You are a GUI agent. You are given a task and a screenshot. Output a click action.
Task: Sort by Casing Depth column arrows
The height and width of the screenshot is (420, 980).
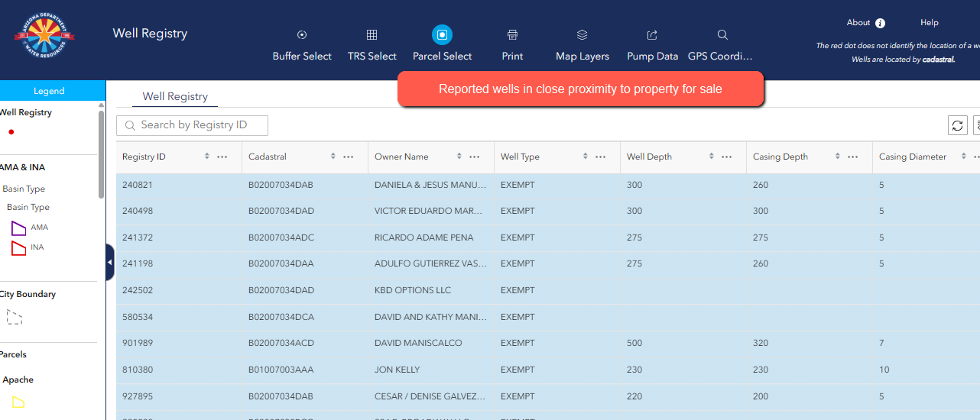[x=838, y=157]
